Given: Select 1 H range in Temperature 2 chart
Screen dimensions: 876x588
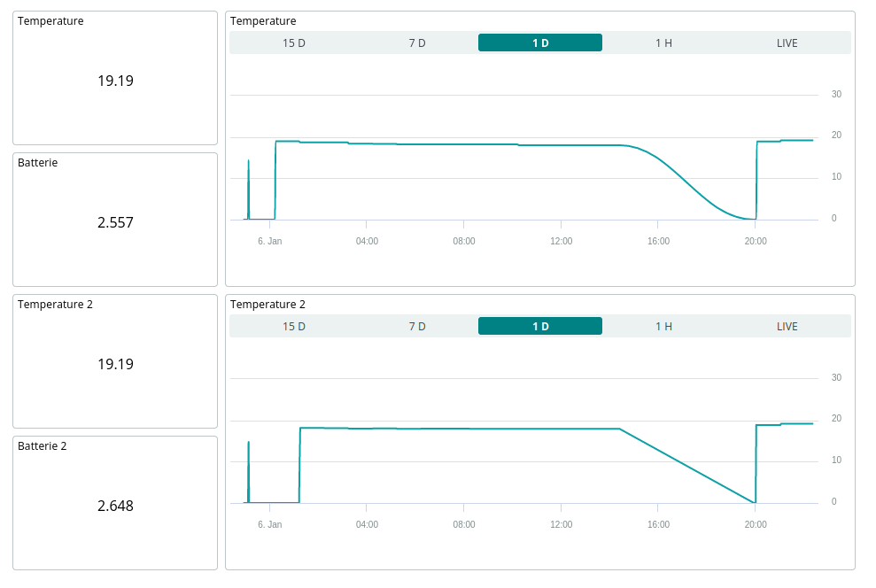Looking at the screenshot, I should (x=663, y=326).
